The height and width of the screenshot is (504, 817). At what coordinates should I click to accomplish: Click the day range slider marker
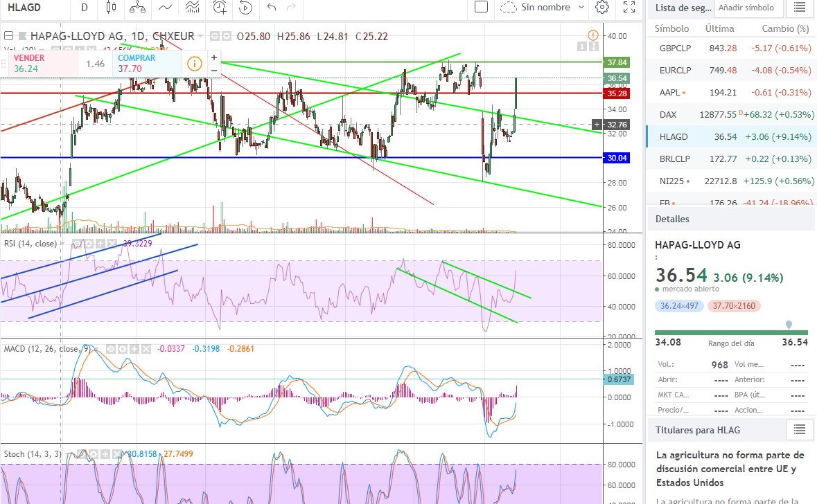point(789,325)
